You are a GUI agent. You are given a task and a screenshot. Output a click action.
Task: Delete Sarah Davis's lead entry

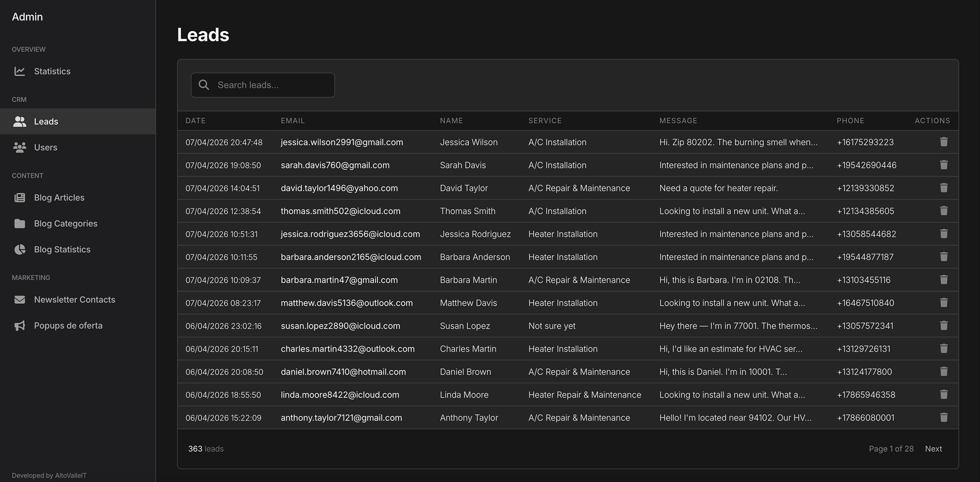click(x=944, y=165)
